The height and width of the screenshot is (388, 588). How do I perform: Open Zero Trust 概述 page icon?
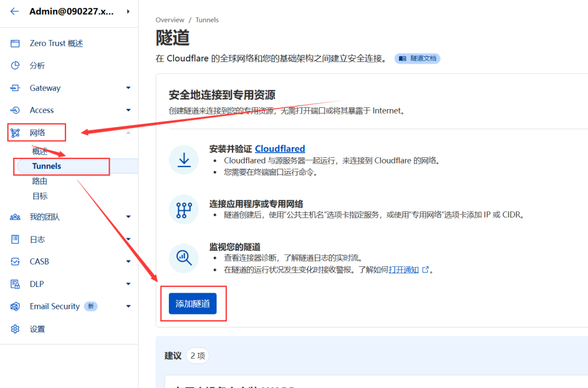[x=16, y=44]
